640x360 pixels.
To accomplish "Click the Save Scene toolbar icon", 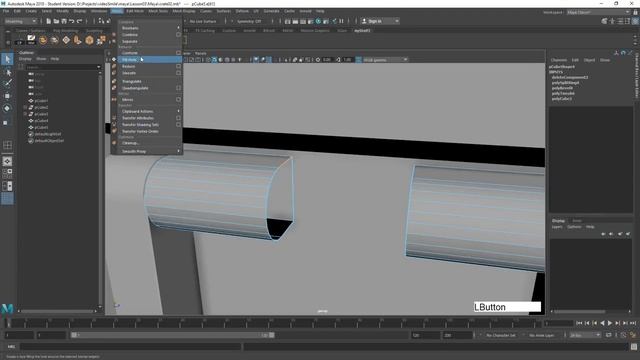I will pos(64,21).
